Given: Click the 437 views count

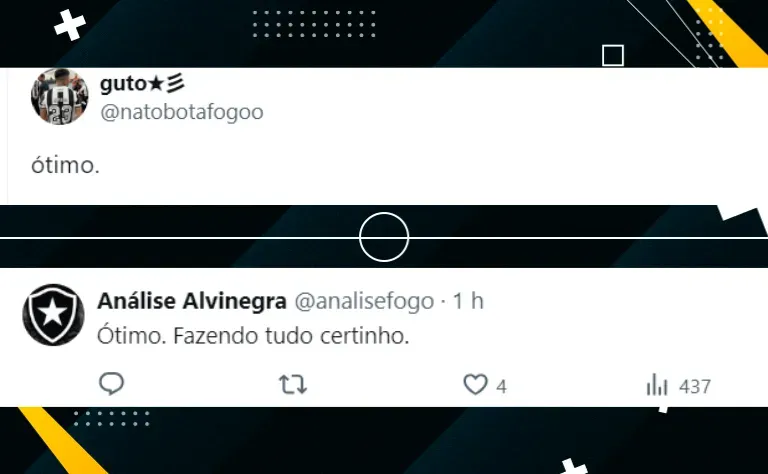Looking at the screenshot, I should click(695, 387).
